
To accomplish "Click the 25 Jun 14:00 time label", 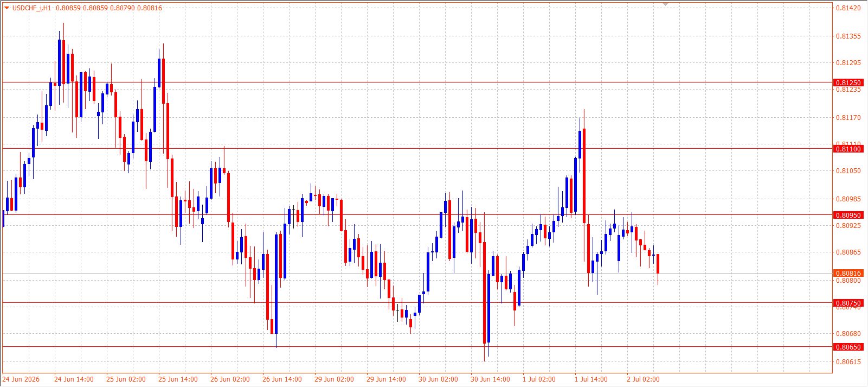I will [178, 379].
